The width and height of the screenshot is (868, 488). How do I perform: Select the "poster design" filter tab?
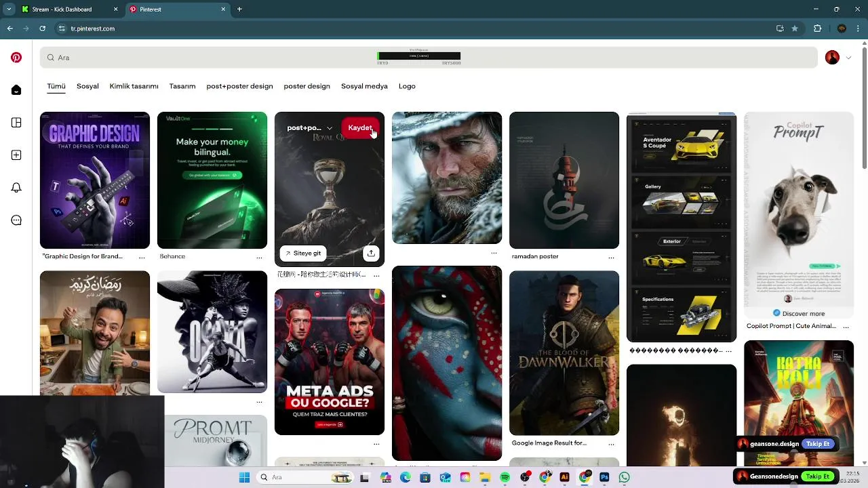click(x=307, y=86)
